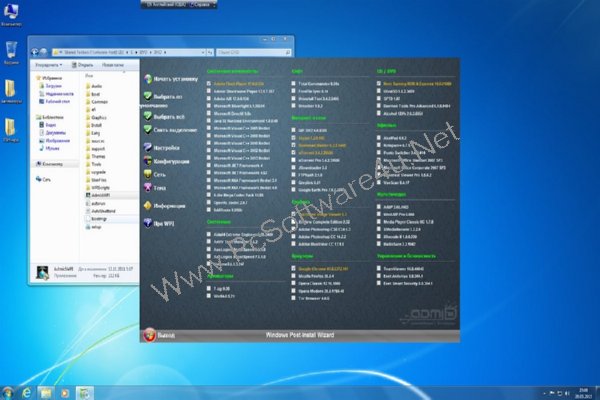Screen dimensions: 600x400
Task: Click the Снять выделение checkmark icon
Action: 148,130
